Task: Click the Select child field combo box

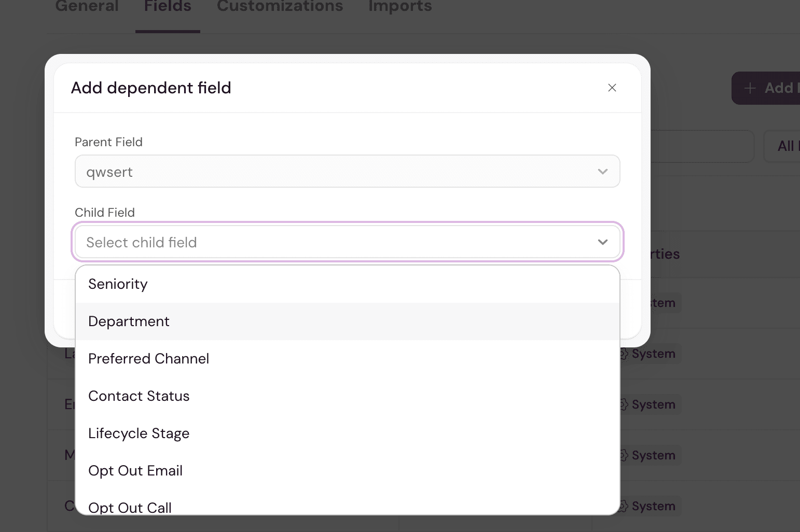Action: pos(348,242)
